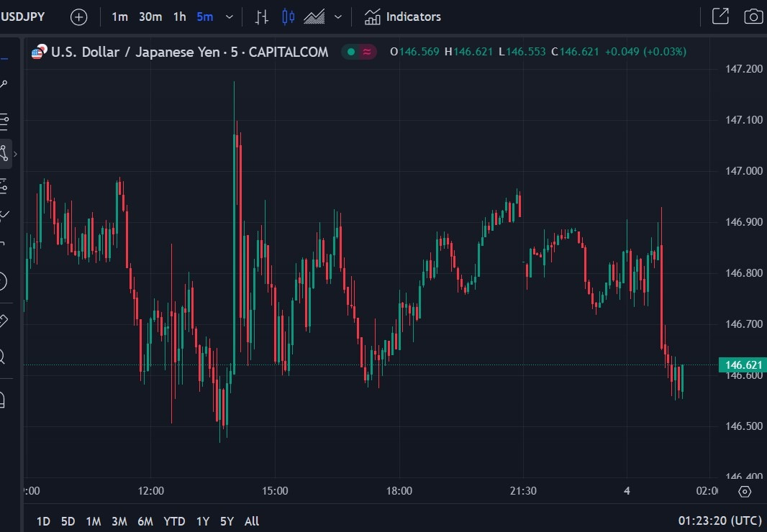Select the 1Y date range
767x532 pixels.
click(202, 521)
